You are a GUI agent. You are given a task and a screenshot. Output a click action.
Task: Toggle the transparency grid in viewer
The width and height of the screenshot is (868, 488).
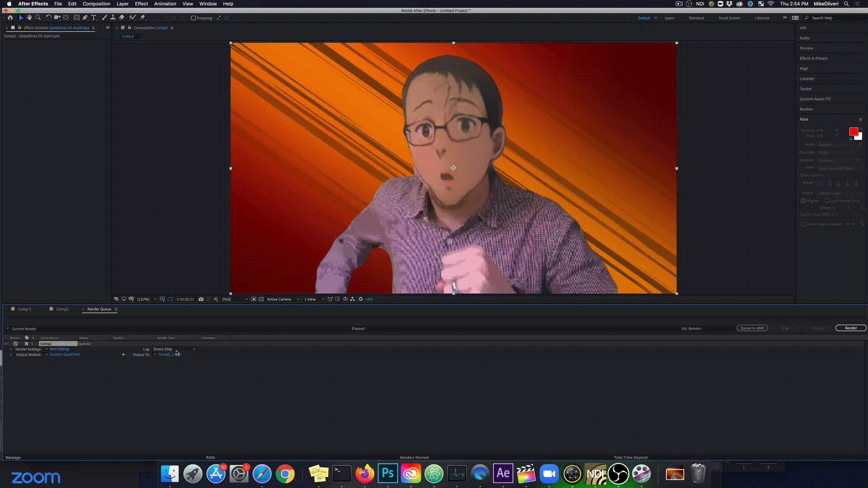pyautogui.click(x=261, y=299)
